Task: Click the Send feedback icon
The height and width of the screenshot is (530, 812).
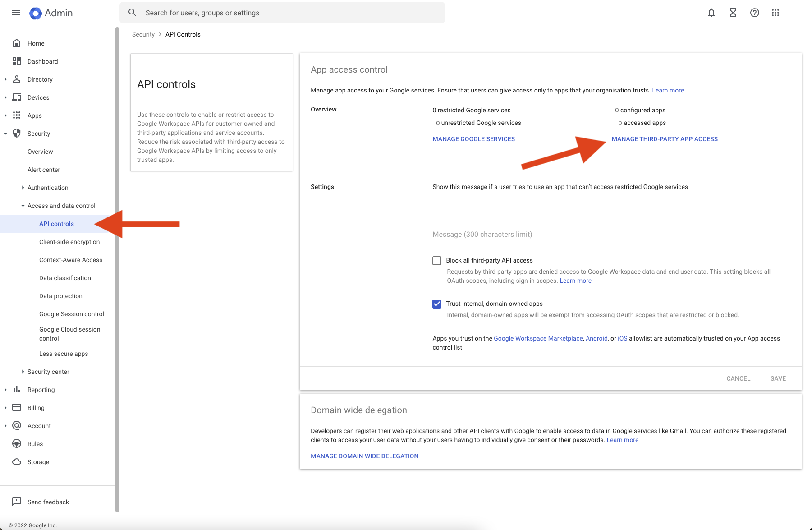Action: click(x=17, y=502)
